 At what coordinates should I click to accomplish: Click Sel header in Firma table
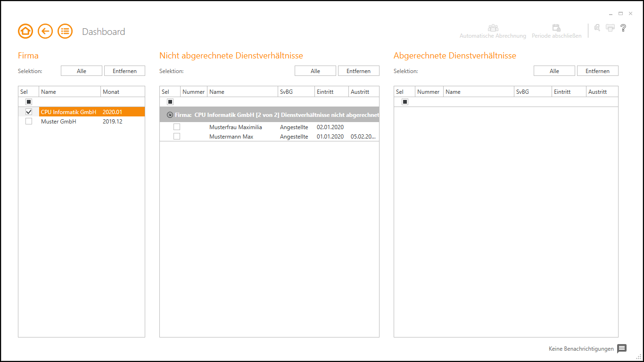tap(29, 91)
